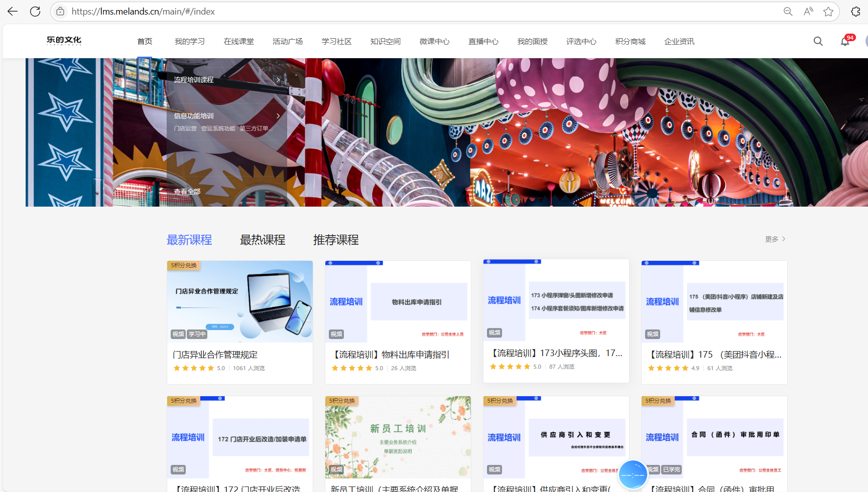This screenshot has height=492, width=868.
Task: Open notifications bell with 94 badge
Action: point(845,42)
